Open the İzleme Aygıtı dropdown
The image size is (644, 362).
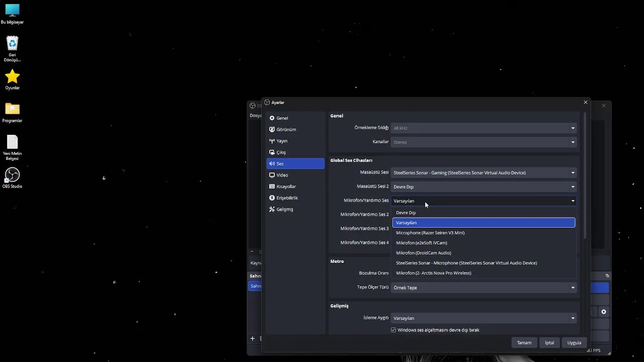pyautogui.click(x=484, y=318)
